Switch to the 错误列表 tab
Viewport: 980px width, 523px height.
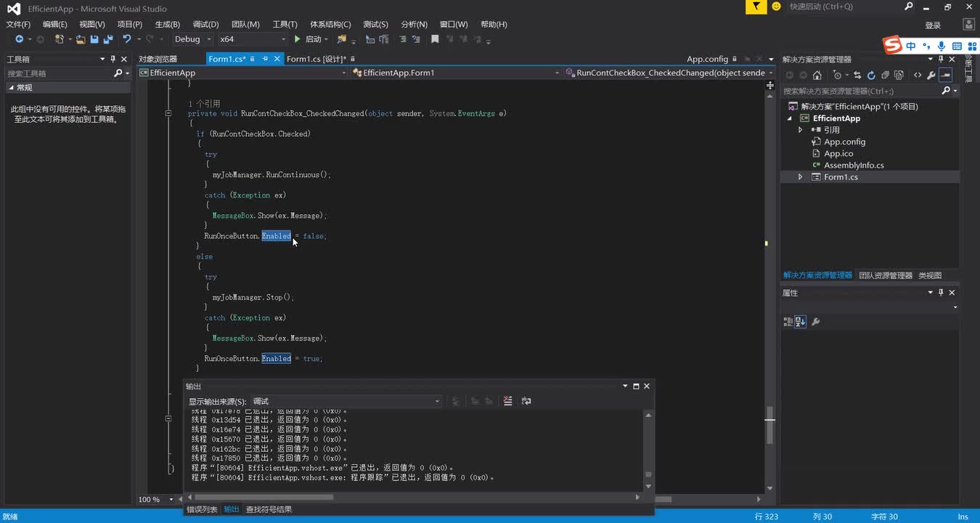click(x=202, y=509)
